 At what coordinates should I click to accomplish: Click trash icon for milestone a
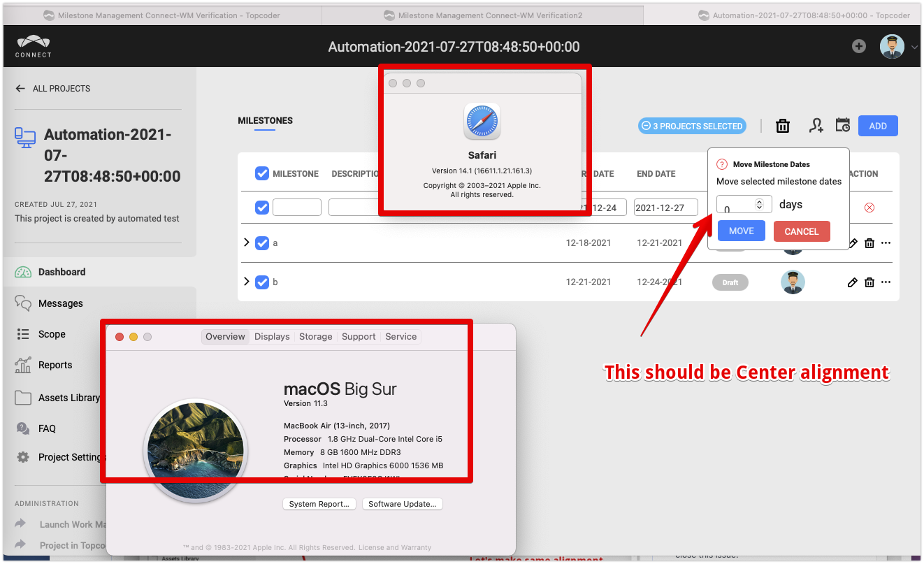[869, 243]
